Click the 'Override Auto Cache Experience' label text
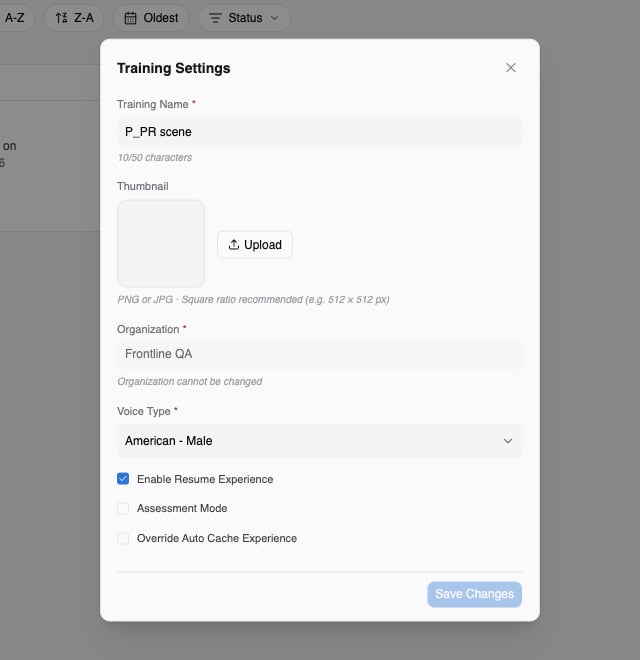Image resolution: width=640 pixels, height=660 pixels. click(x=217, y=538)
